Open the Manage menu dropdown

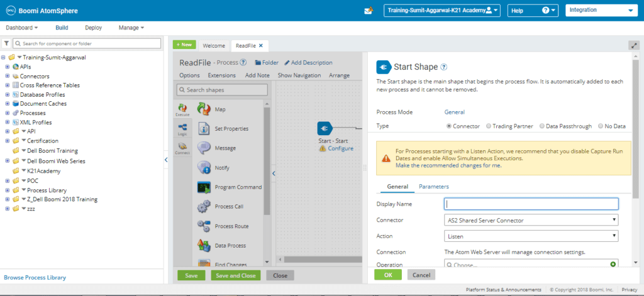[x=131, y=28]
